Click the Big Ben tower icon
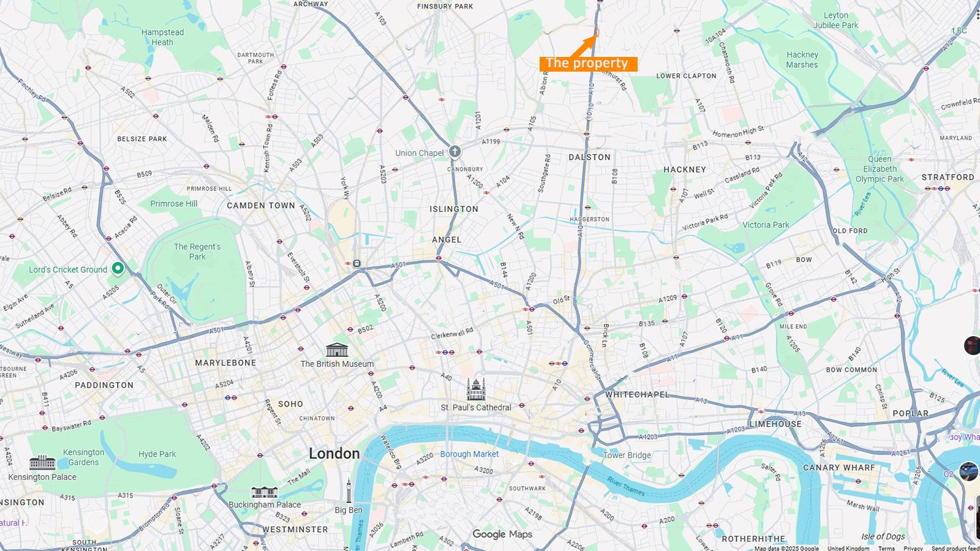The width and height of the screenshot is (980, 551). [x=349, y=492]
